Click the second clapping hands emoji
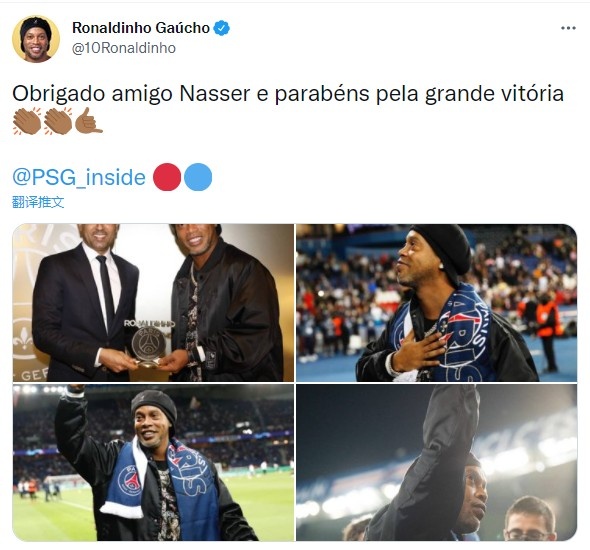Viewport: 590px width, 550px height. click(x=58, y=120)
